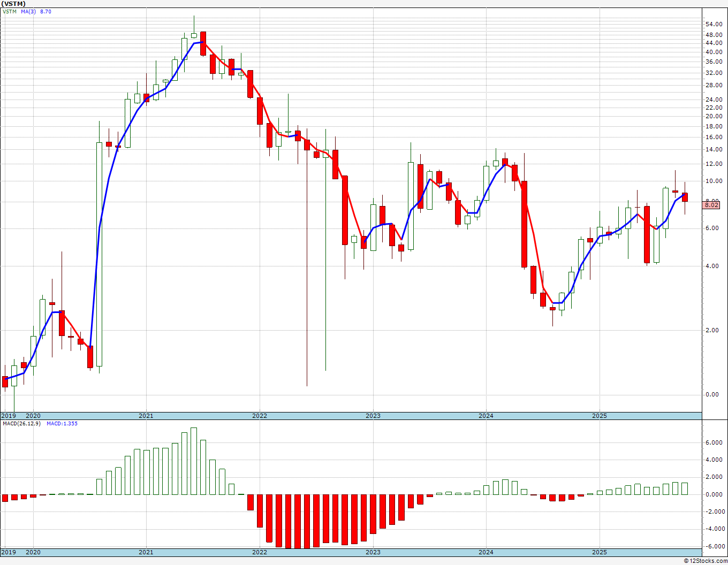Viewport: 728px width, 565px height.
Task: Click 2019 on the MACD panel time axis
Action: point(8,552)
